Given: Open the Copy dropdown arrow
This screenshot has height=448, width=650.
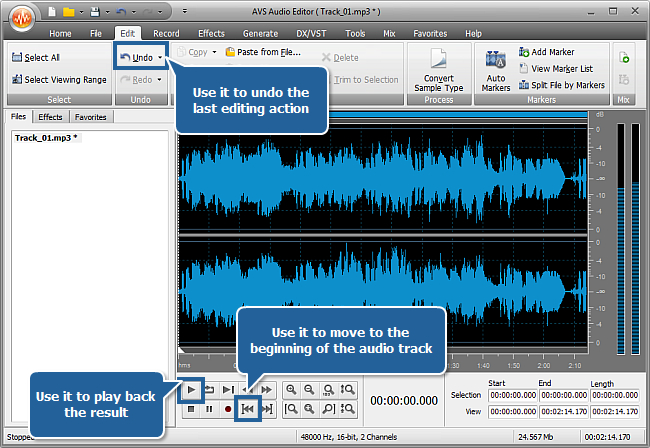Looking at the screenshot, I should tap(214, 52).
